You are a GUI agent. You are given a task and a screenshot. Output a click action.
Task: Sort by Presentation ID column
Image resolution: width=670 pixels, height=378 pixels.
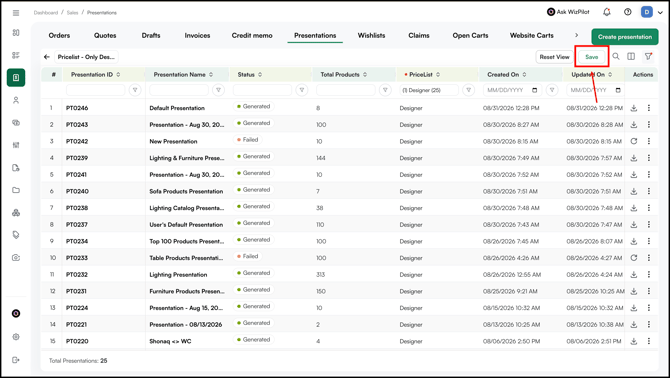click(118, 75)
